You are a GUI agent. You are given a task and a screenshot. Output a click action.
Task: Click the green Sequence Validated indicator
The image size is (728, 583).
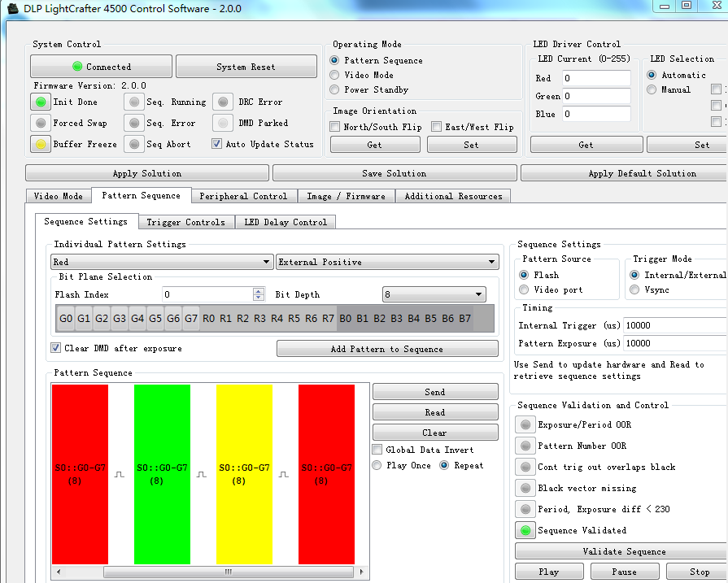tap(525, 530)
